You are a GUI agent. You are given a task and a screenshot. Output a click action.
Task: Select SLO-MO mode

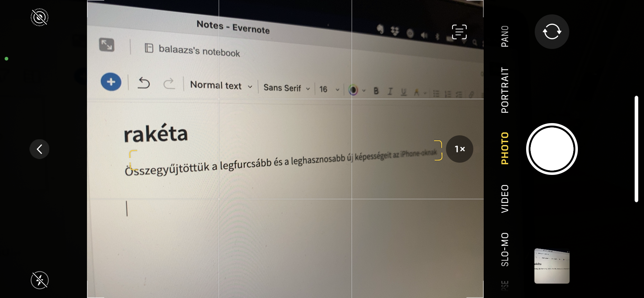(x=505, y=249)
